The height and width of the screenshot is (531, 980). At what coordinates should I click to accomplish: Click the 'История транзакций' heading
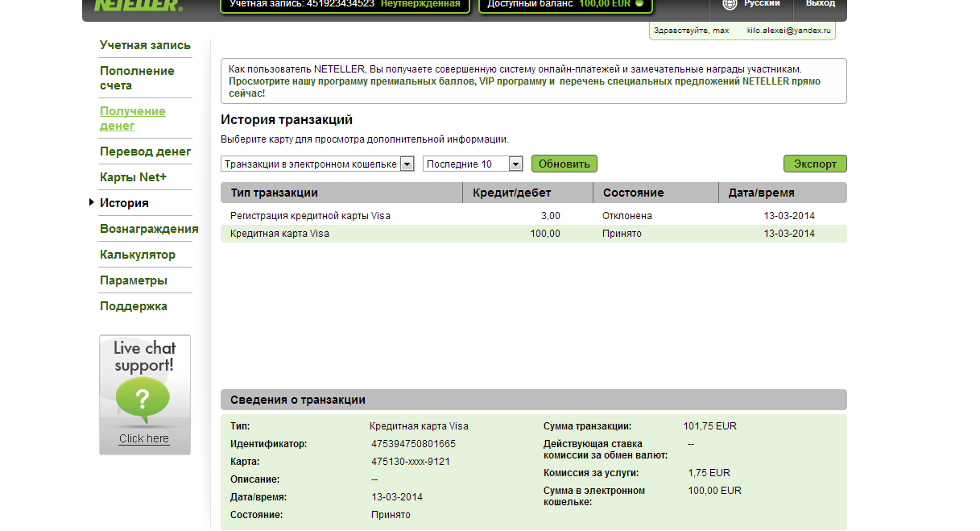287,120
